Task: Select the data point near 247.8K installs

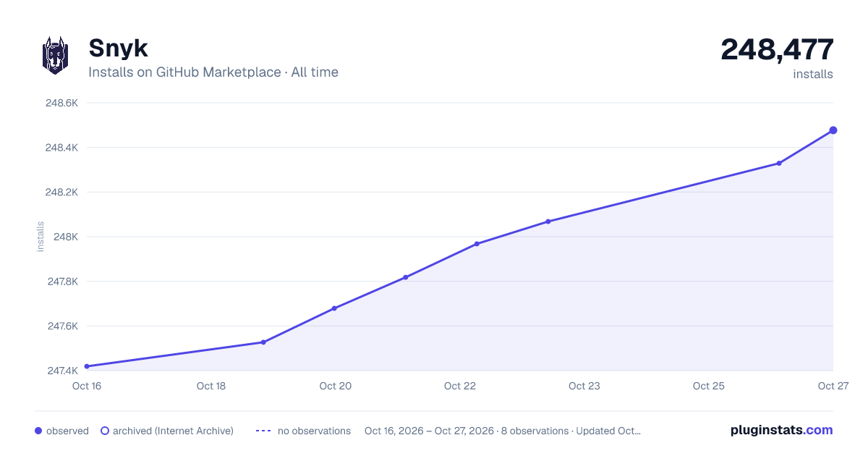Action: (406, 277)
